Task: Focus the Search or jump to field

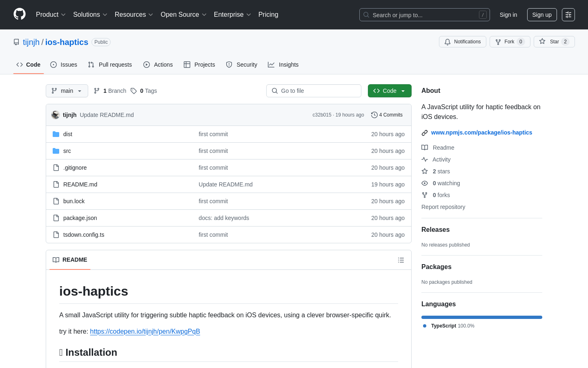Action: point(425,15)
